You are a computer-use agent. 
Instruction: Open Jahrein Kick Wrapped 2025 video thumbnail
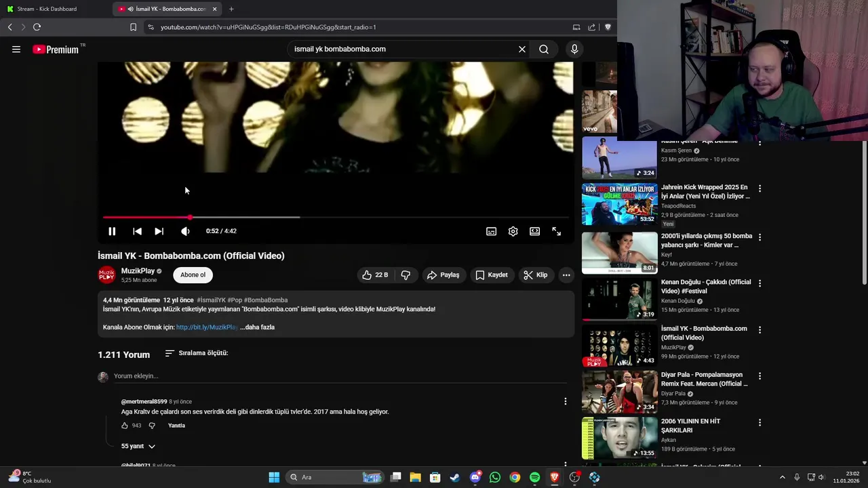click(619, 204)
